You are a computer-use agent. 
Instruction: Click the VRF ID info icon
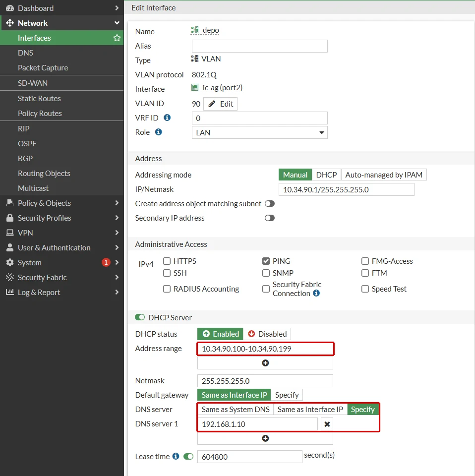click(x=167, y=118)
